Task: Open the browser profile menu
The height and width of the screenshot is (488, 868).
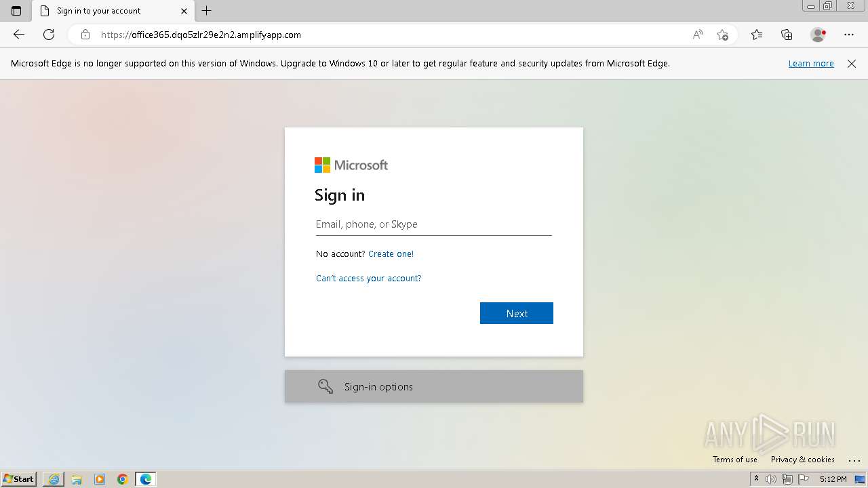Action: (x=818, y=35)
